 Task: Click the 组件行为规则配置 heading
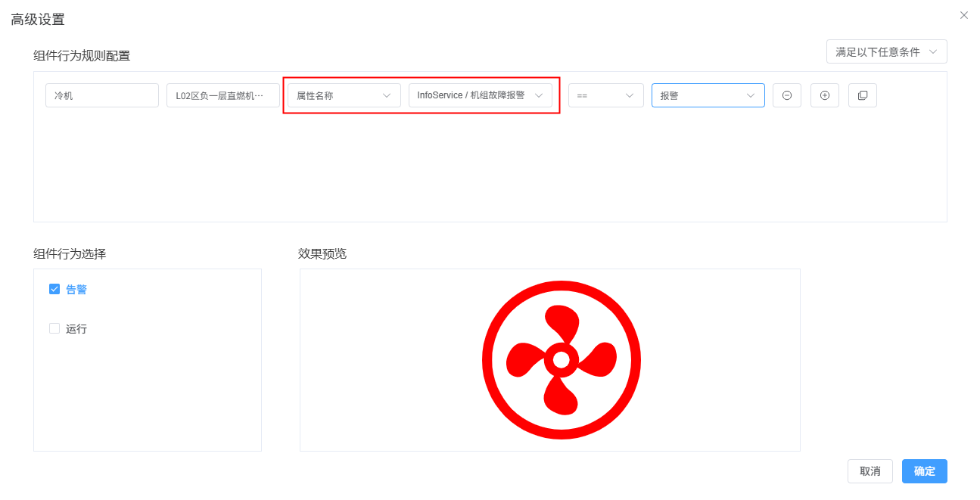pyautogui.click(x=82, y=55)
